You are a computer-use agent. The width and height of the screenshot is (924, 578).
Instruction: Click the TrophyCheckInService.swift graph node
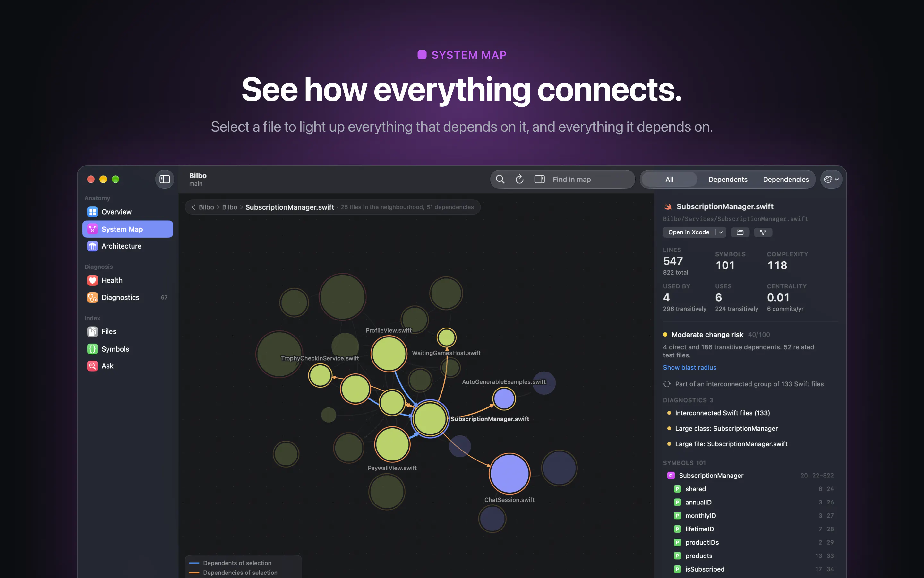[x=320, y=375]
